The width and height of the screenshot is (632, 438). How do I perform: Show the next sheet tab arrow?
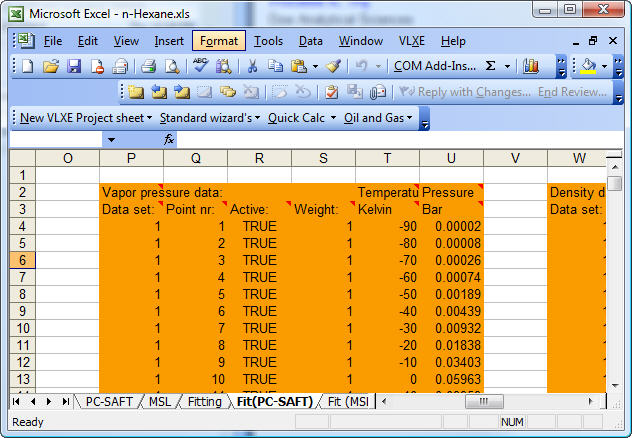pos(49,401)
